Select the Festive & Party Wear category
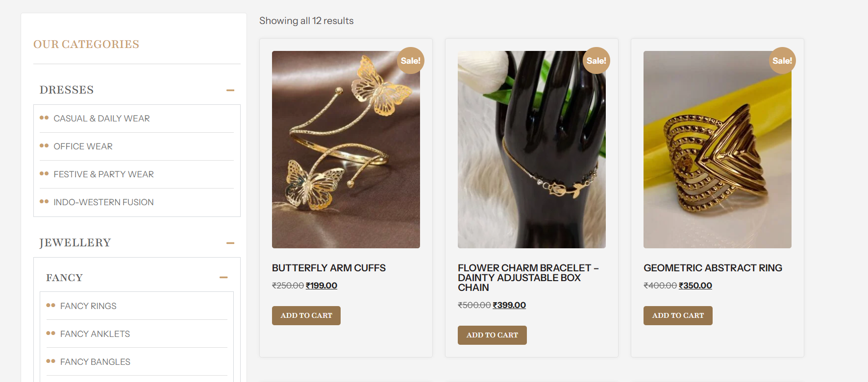The width and height of the screenshot is (868, 382). coord(103,174)
